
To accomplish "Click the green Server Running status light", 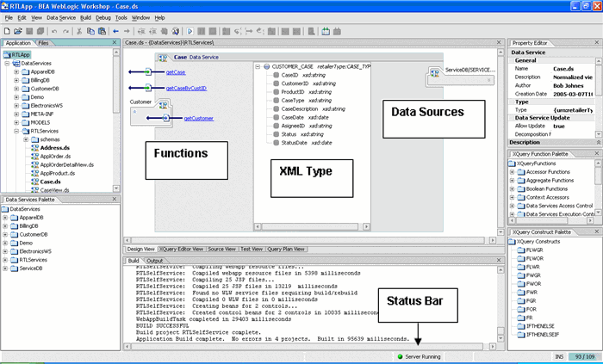I will pyautogui.click(x=400, y=357).
